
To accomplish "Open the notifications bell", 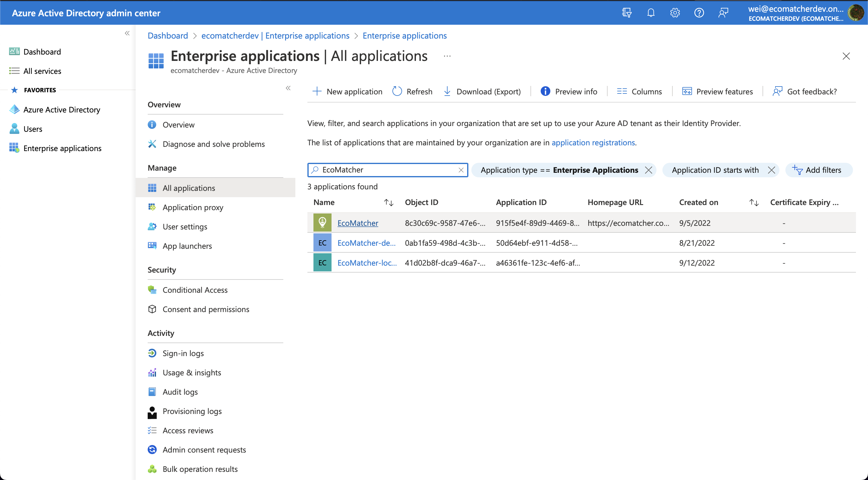I will 651,13.
